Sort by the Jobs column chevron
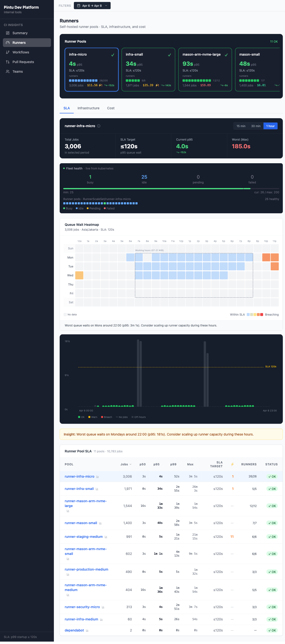Viewport: 285px width, 644px height. pyautogui.click(x=130, y=464)
